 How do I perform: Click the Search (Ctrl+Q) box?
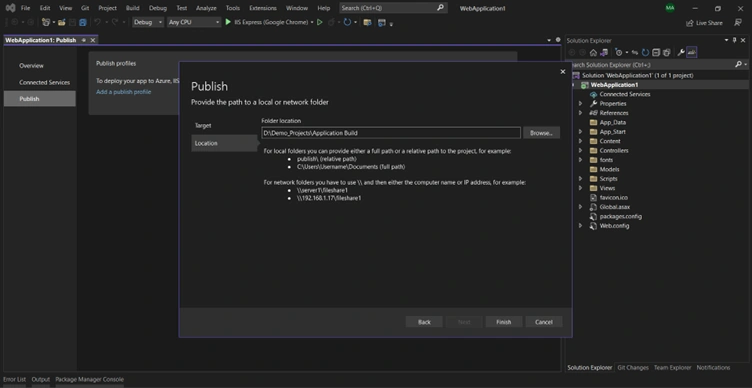coord(393,8)
